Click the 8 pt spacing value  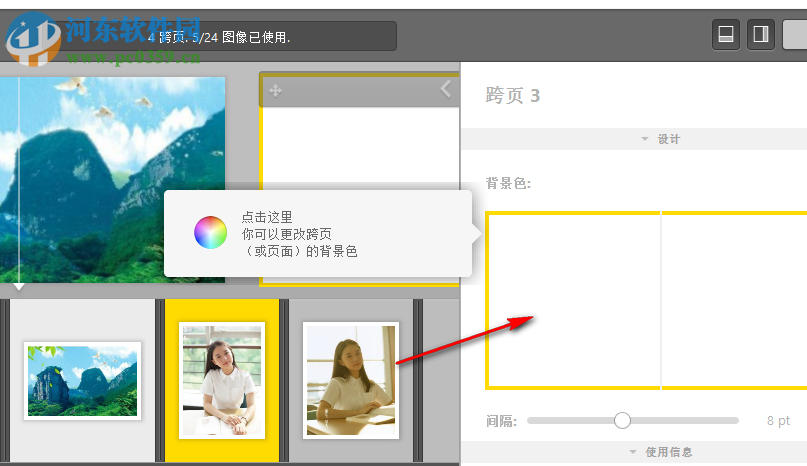[778, 421]
